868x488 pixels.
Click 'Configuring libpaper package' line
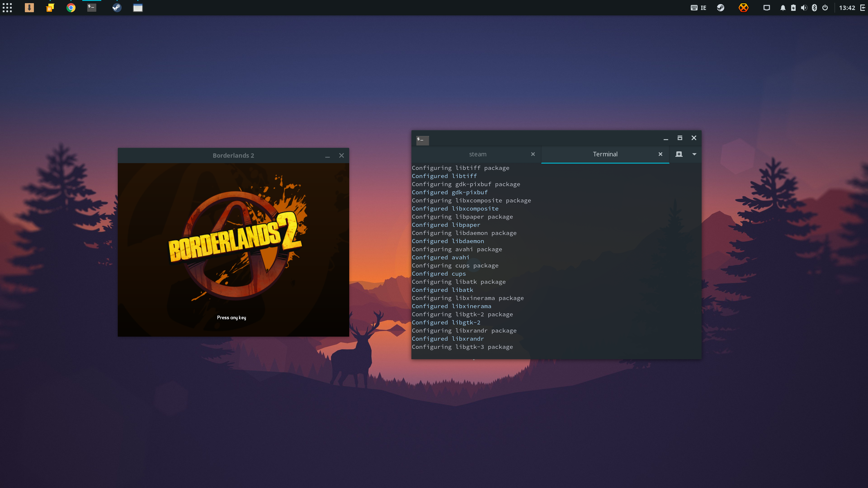pos(462,217)
